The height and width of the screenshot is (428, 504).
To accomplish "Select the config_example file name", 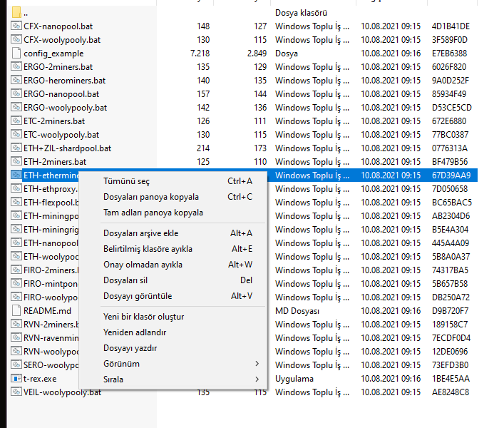I will 53,53.
